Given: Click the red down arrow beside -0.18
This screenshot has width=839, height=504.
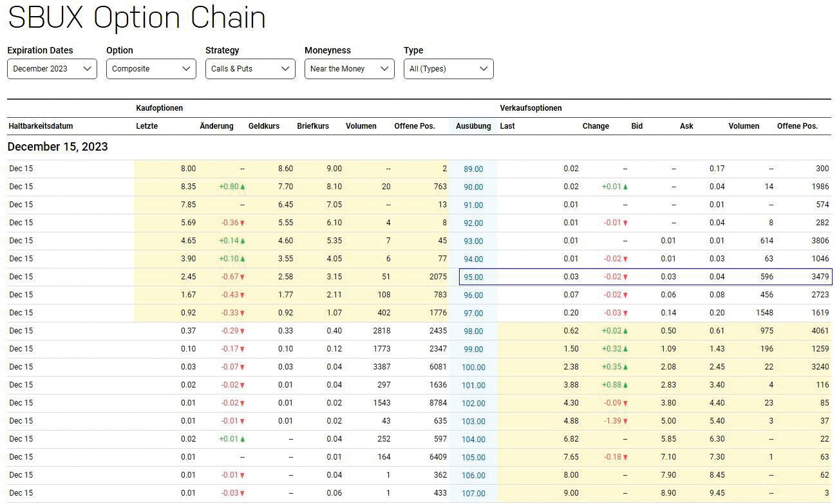Looking at the screenshot, I should coord(625,457).
